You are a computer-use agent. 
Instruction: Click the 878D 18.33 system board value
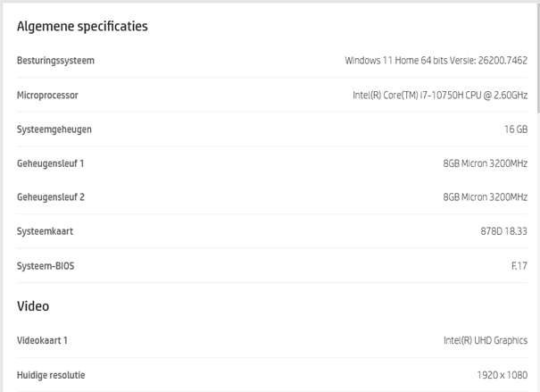point(503,231)
